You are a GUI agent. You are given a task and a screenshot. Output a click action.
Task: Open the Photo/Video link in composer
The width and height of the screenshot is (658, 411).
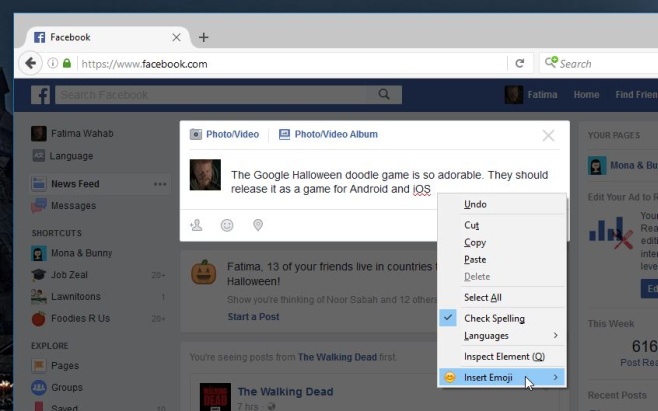point(232,134)
